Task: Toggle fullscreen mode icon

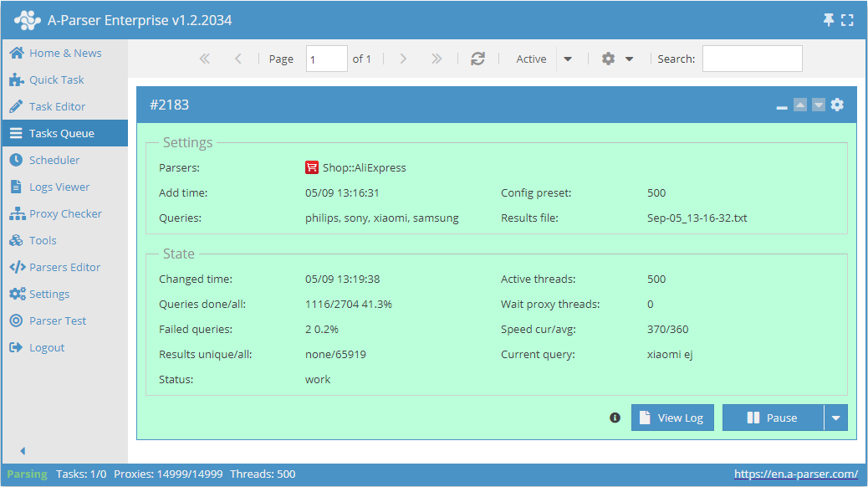Action: pos(848,20)
